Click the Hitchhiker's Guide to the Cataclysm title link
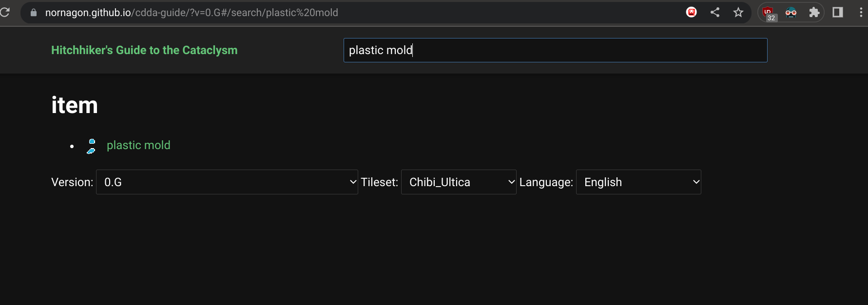Viewport: 868px width, 305px height. pos(144,50)
